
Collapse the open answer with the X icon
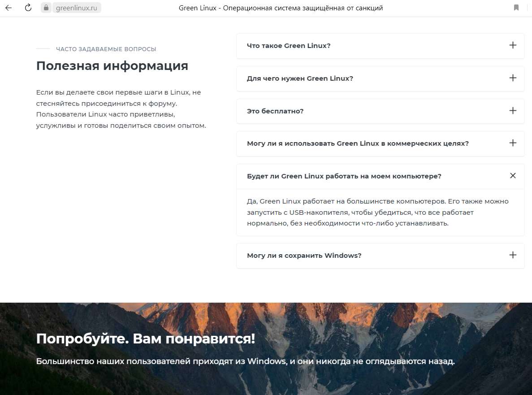click(x=513, y=175)
